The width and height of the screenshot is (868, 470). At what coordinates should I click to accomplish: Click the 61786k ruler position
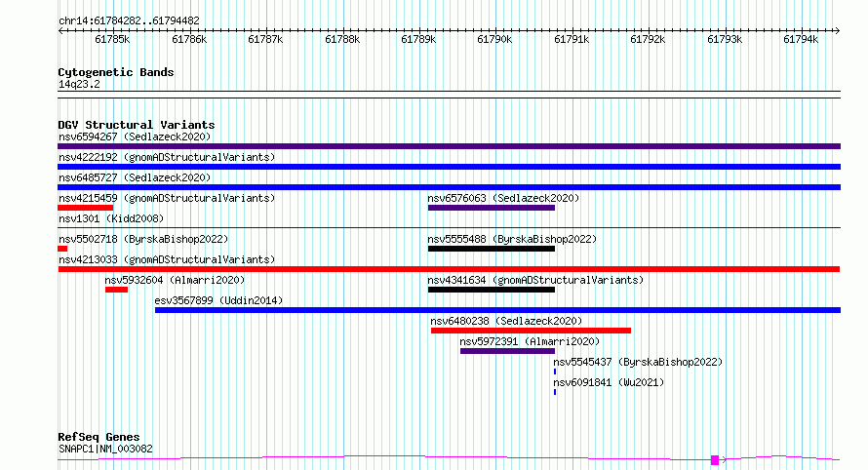coord(189,39)
